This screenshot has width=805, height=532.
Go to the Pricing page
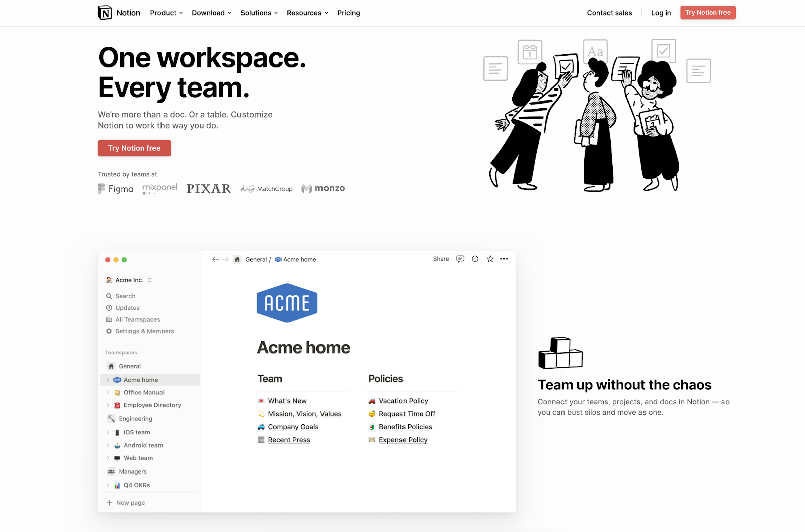point(349,13)
